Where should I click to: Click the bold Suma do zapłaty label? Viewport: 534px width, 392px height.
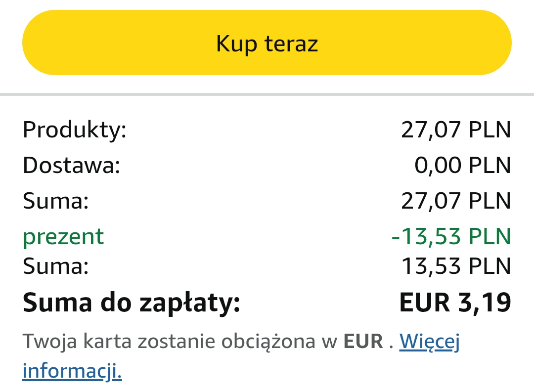point(132,302)
